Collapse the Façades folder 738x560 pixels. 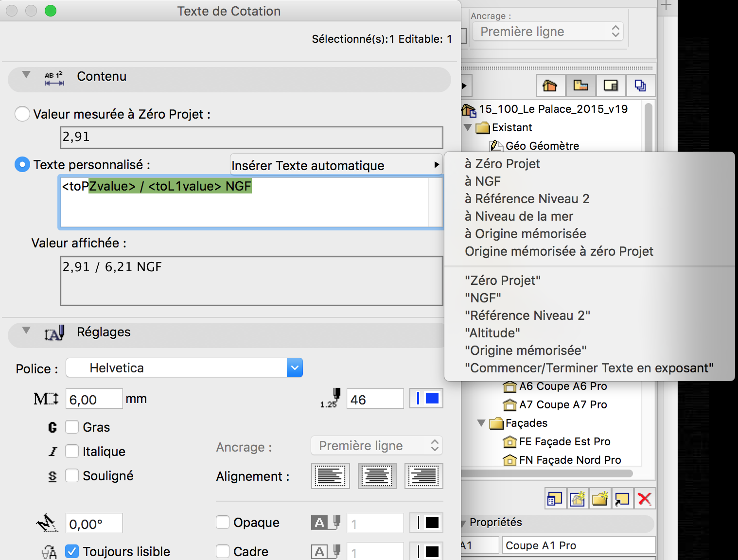click(x=481, y=423)
